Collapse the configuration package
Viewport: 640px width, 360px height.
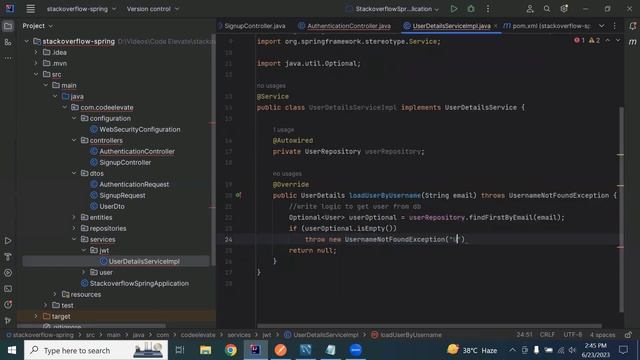pos(74,118)
